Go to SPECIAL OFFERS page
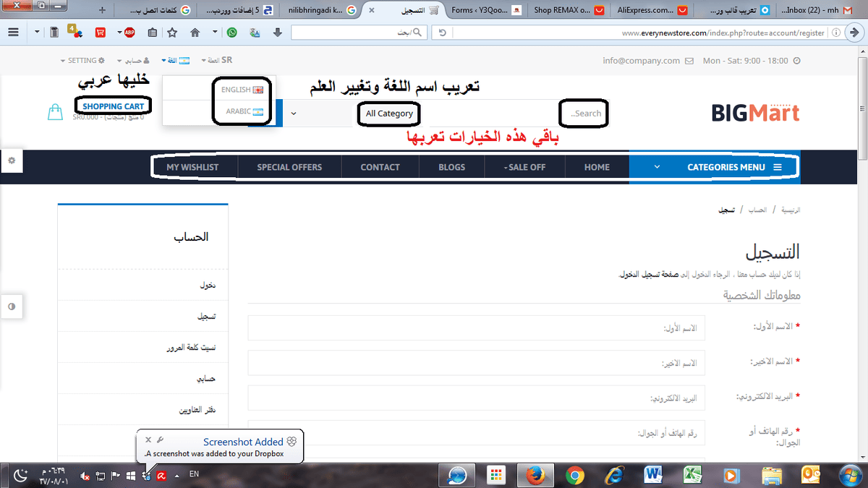The width and height of the screenshot is (868, 488). [289, 167]
